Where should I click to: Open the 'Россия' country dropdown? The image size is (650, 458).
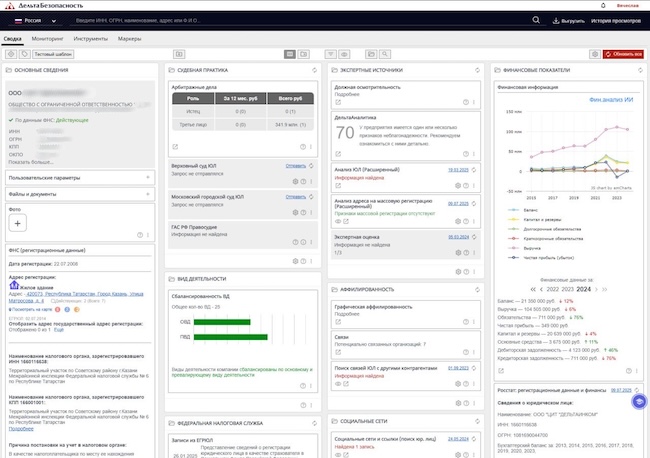click(x=39, y=20)
